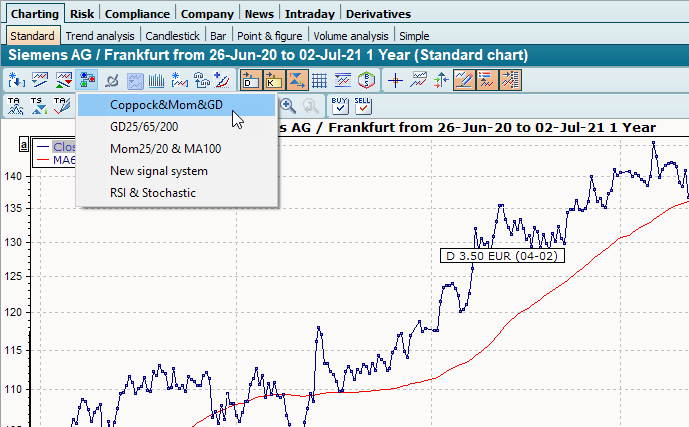
Task: Click the D dividend marker icon
Action: (x=251, y=80)
